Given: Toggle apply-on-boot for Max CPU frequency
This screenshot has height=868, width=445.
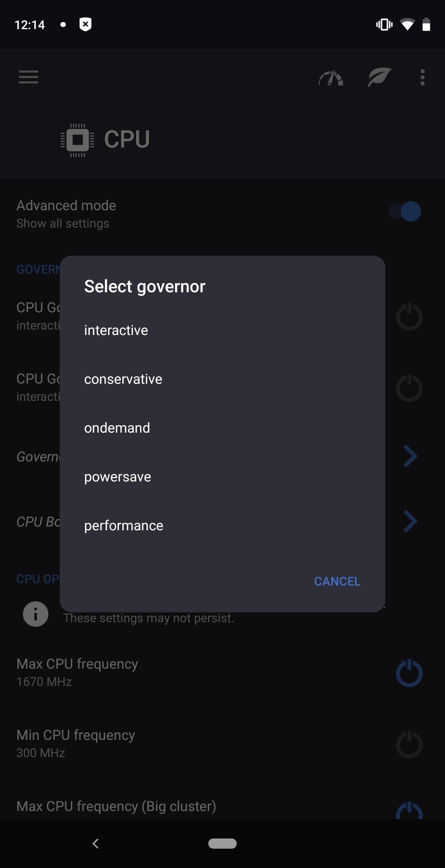Looking at the screenshot, I should point(409,673).
